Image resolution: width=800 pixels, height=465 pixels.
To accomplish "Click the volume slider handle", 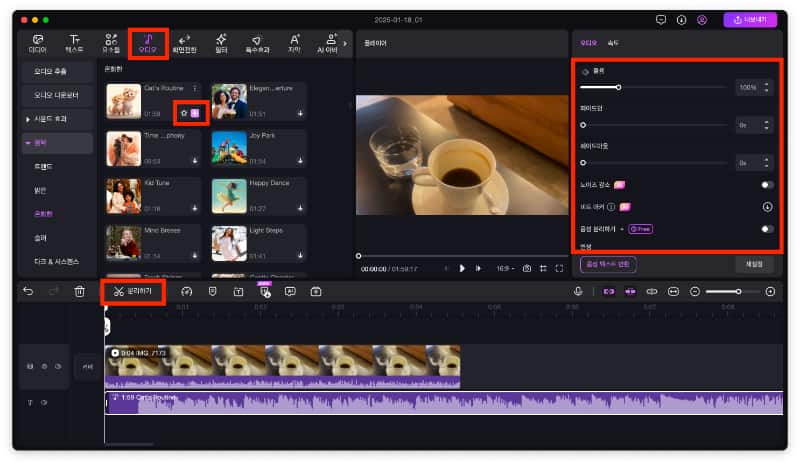I will (618, 87).
